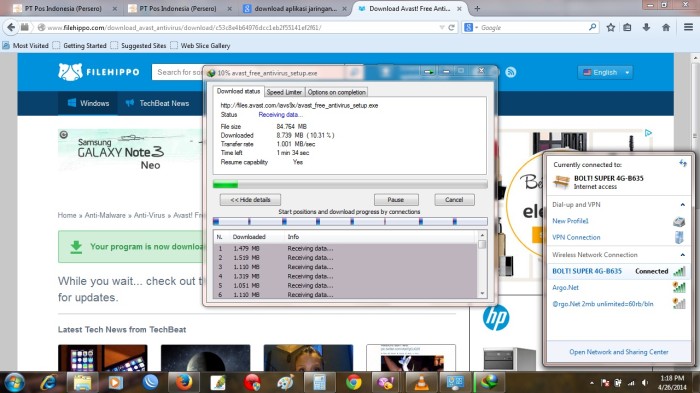Open Windows Explorer folder on taskbar
The height and width of the screenshot is (393, 700).
(82, 383)
